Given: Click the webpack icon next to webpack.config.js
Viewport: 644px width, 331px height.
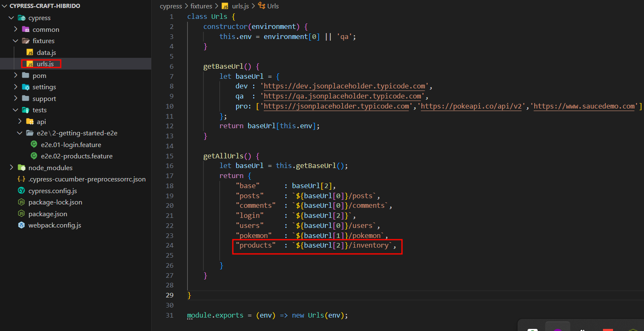Looking at the screenshot, I should pos(21,225).
